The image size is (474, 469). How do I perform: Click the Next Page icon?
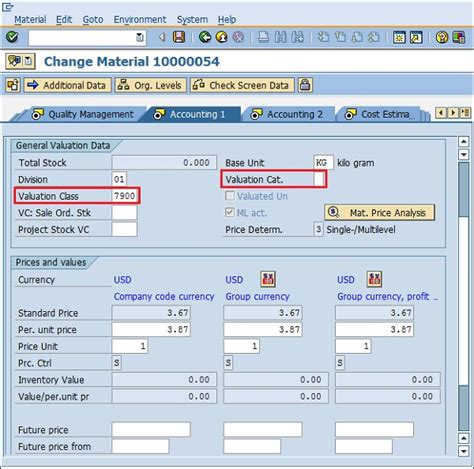pos(357,37)
